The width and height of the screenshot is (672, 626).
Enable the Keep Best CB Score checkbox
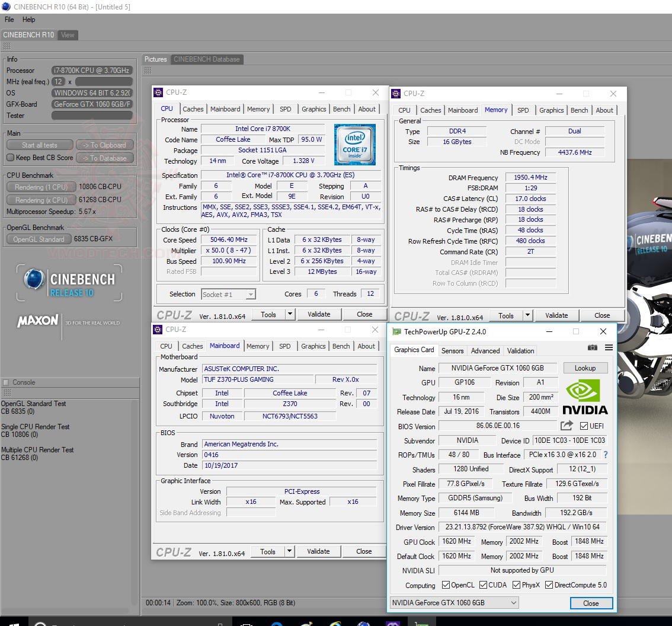click(x=10, y=158)
